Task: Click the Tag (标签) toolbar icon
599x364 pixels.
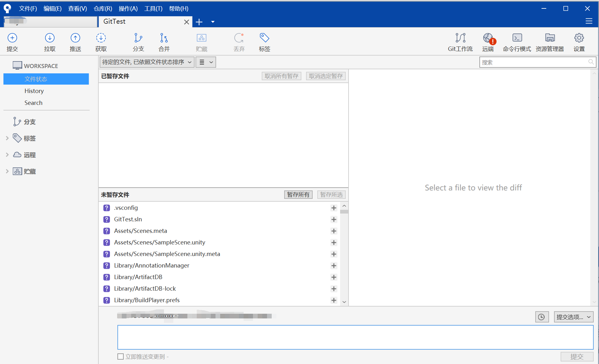Action: click(265, 42)
